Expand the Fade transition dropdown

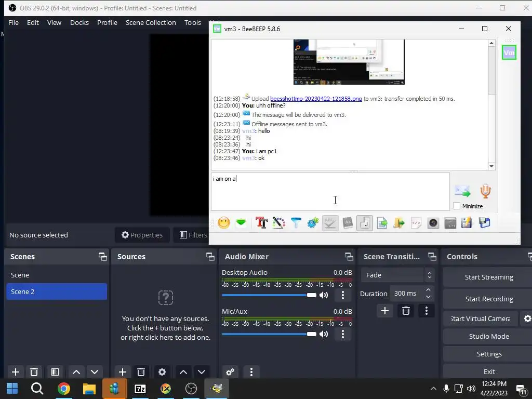(x=397, y=275)
